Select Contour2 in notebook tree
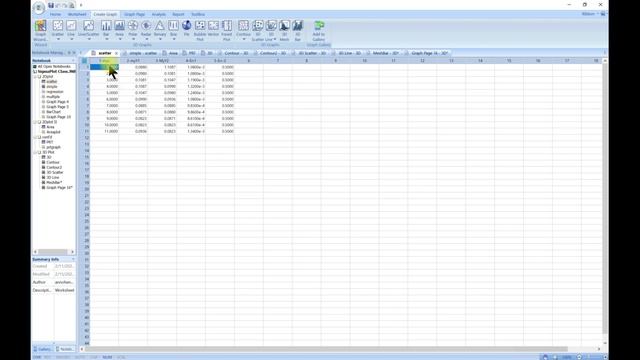Viewport: 640px width, 360px height. click(x=54, y=167)
